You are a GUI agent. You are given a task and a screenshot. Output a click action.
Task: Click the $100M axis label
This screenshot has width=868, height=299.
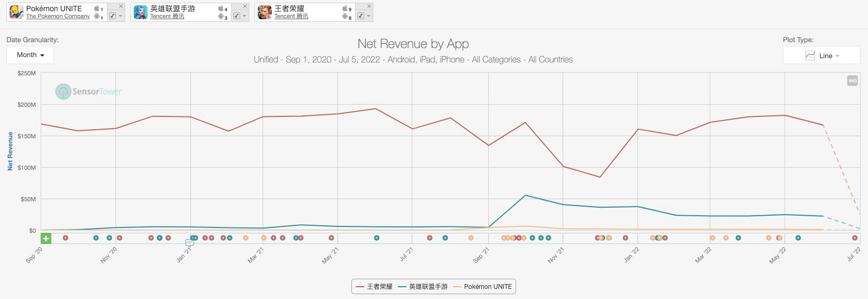pos(27,168)
